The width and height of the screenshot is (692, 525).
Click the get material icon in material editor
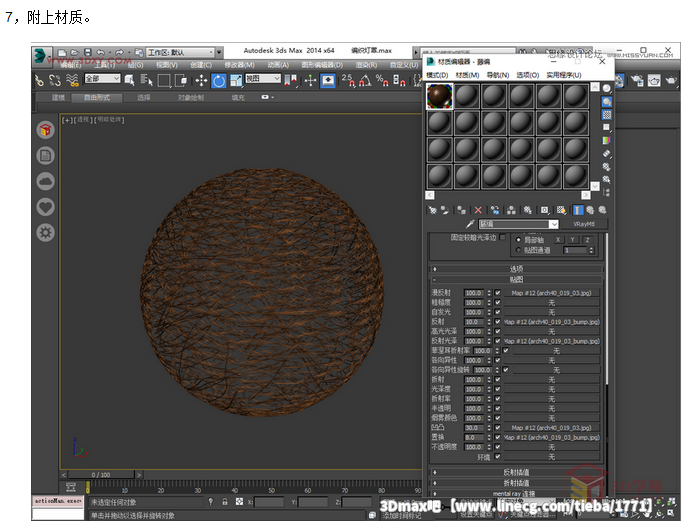(432, 210)
